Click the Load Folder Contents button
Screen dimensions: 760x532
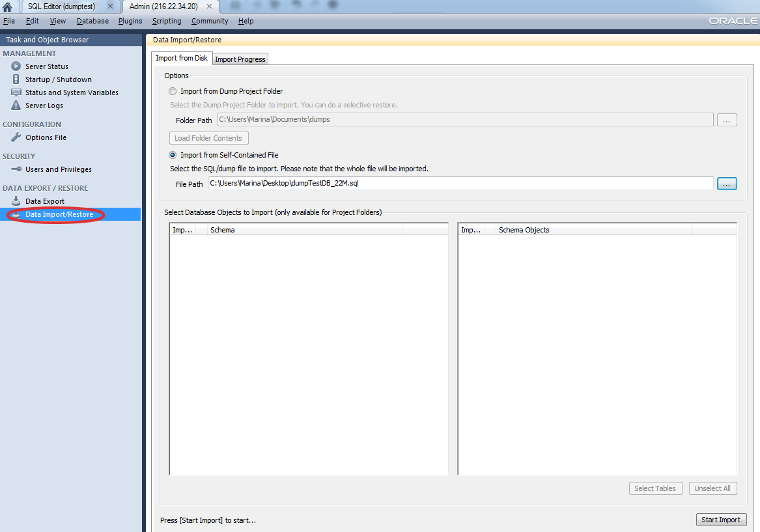point(208,138)
